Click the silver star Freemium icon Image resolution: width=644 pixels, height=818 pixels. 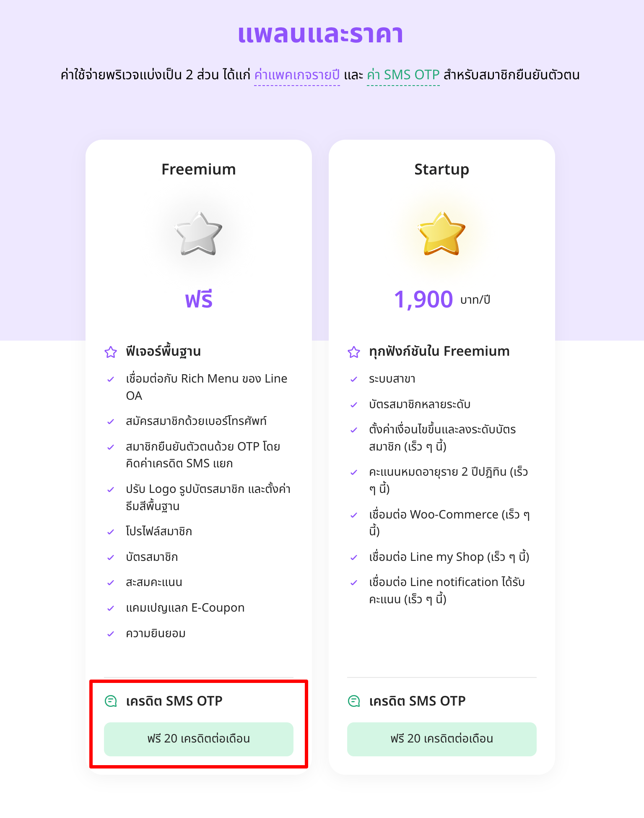[x=198, y=233]
